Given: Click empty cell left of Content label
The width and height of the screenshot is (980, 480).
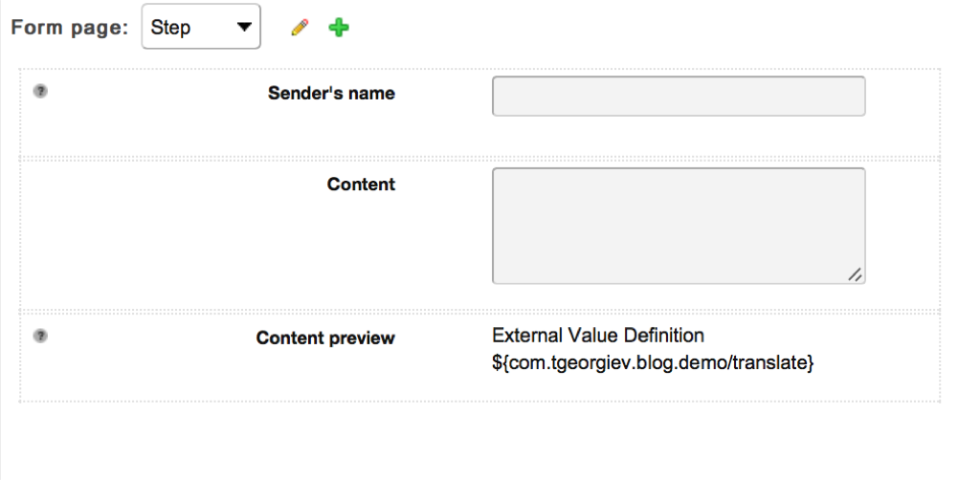Looking at the screenshot, I should [144, 229].
